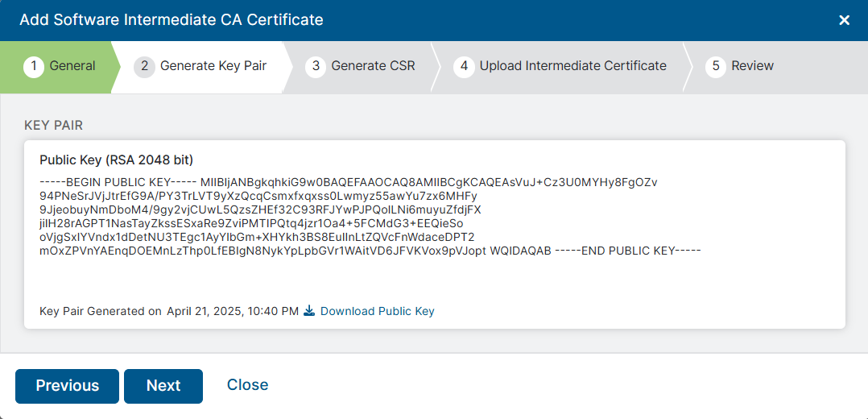Go back to the General step
The height and width of the screenshot is (419, 868).
pyautogui.click(x=72, y=66)
